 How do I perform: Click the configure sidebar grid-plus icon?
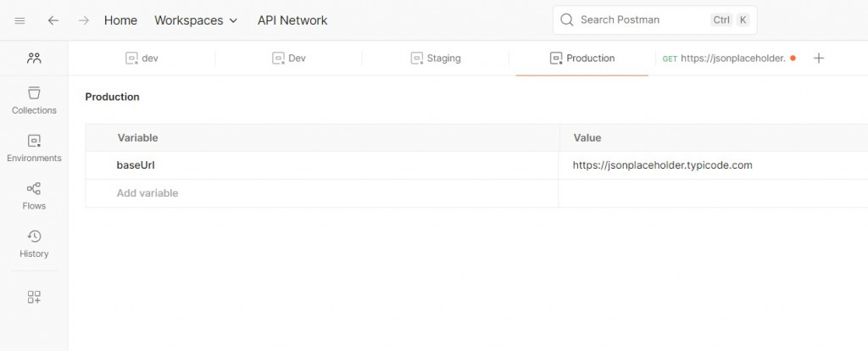coord(34,297)
